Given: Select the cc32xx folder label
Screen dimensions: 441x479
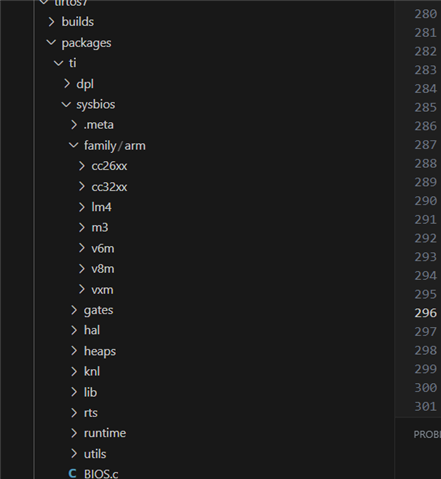Looking at the screenshot, I should click(x=109, y=187).
